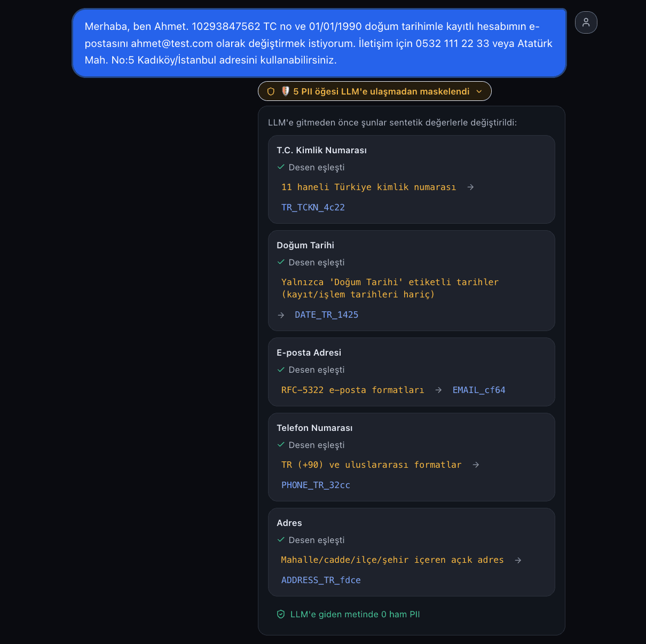Viewport: 646px width, 644px height.
Task: Click the checkmark under T.C. Kimlik Numarası
Action: click(x=281, y=167)
